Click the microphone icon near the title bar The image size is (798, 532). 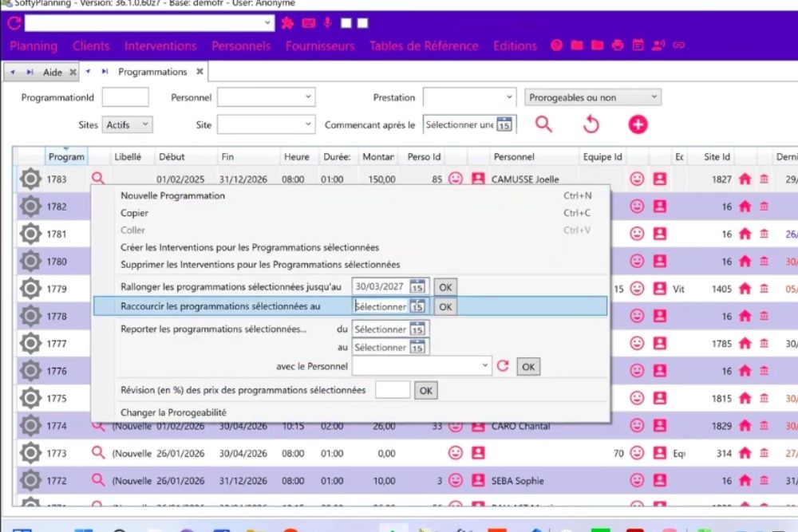point(327,23)
